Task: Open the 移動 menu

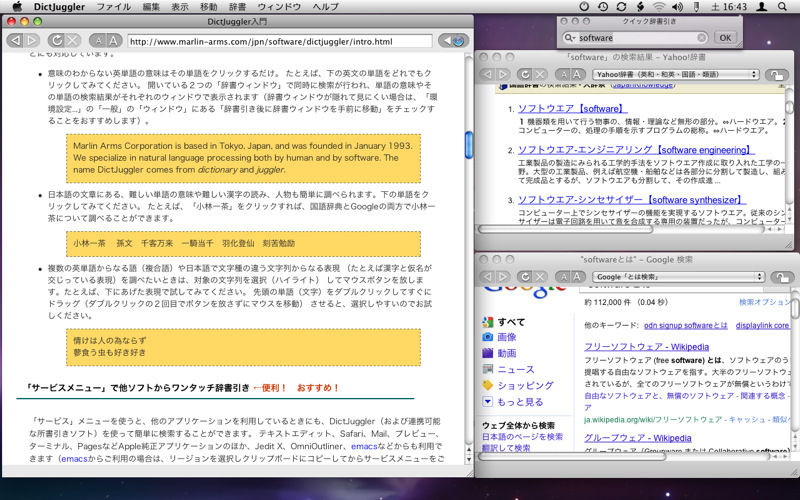Action: click(208, 7)
